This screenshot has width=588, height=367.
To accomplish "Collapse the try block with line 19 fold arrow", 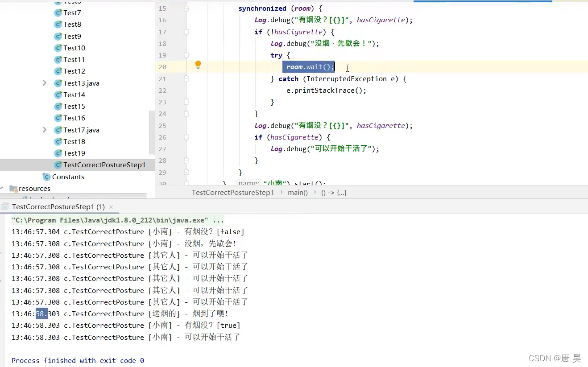I will click(x=186, y=55).
